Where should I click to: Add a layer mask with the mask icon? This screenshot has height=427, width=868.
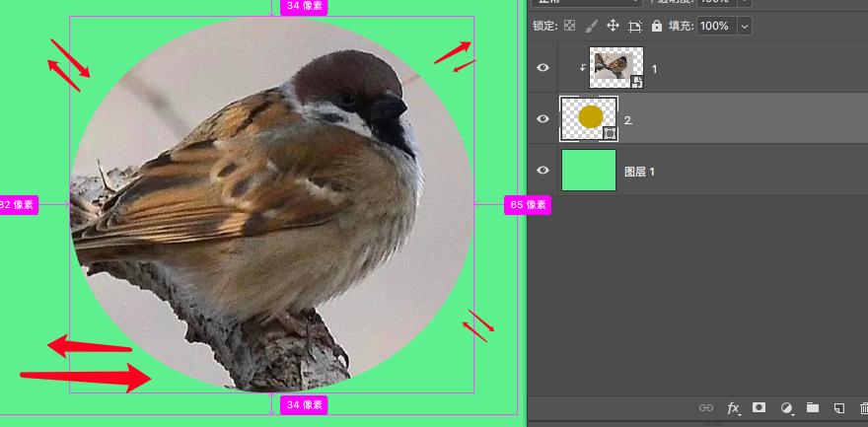click(x=759, y=407)
